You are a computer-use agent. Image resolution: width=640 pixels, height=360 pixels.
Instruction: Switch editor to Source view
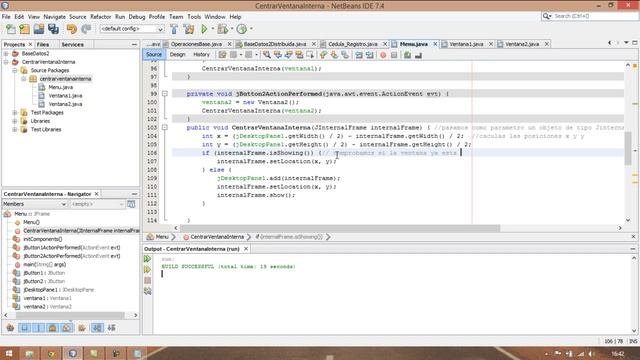point(154,54)
